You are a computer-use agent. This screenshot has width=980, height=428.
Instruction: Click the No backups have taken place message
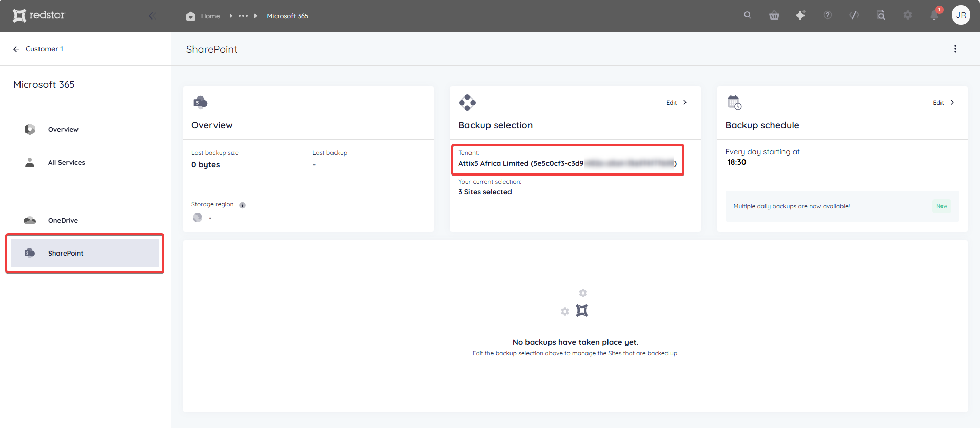point(575,342)
